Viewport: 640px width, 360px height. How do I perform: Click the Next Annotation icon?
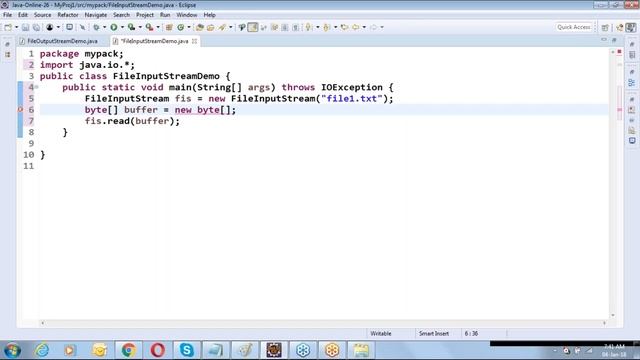[309, 27]
